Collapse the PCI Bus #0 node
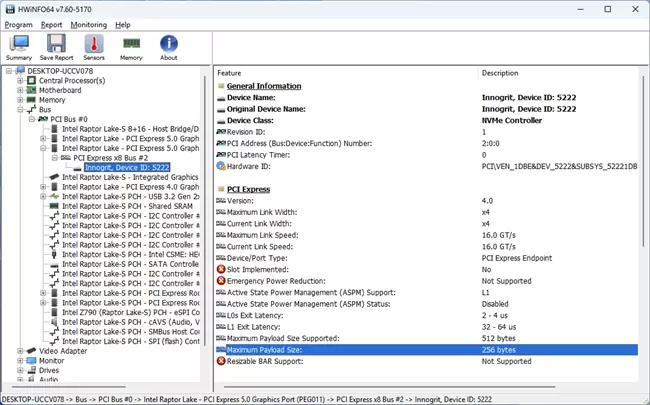This screenshot has height=405, width=650. (x=31, y=120)
